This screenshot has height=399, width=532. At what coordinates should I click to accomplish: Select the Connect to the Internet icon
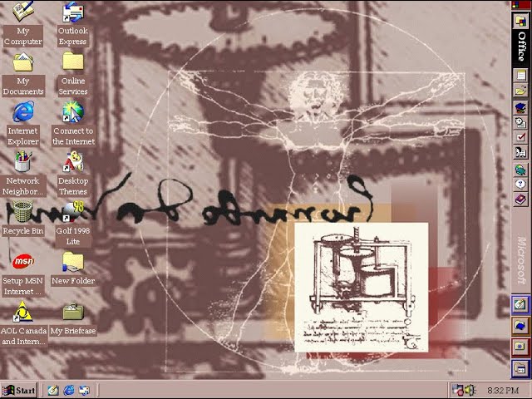pyautogui.click(x=73, y=111)
